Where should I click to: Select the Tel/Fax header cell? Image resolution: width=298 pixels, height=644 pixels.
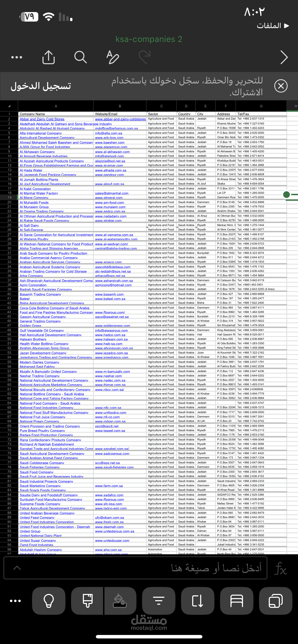pos(261,114)
